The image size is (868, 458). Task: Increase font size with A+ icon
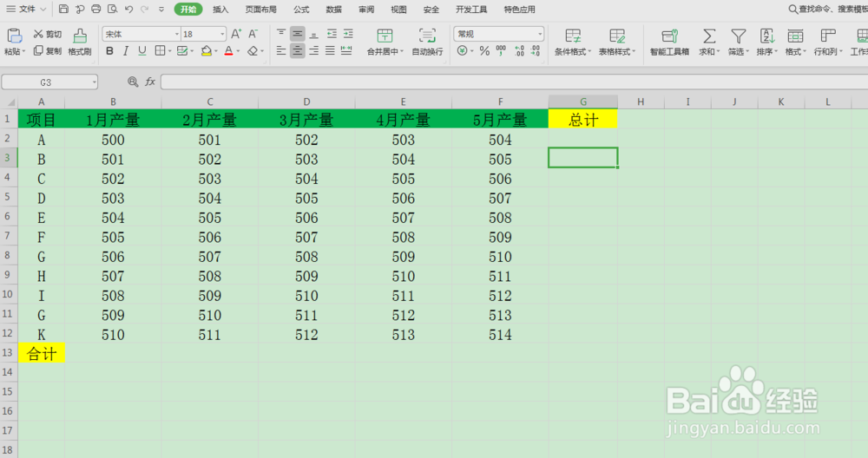(x=236, y=35)
